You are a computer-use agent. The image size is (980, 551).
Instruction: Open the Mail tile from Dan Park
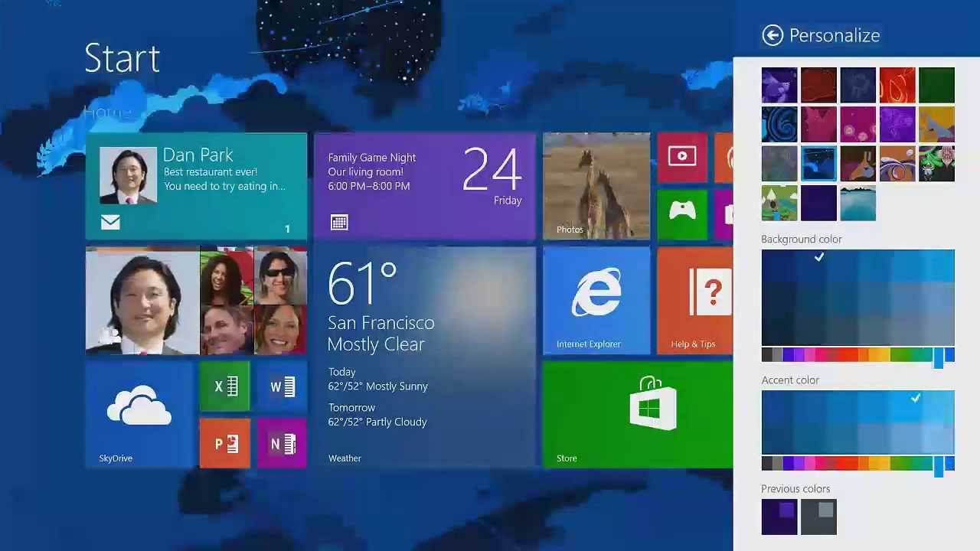[196, 187]
